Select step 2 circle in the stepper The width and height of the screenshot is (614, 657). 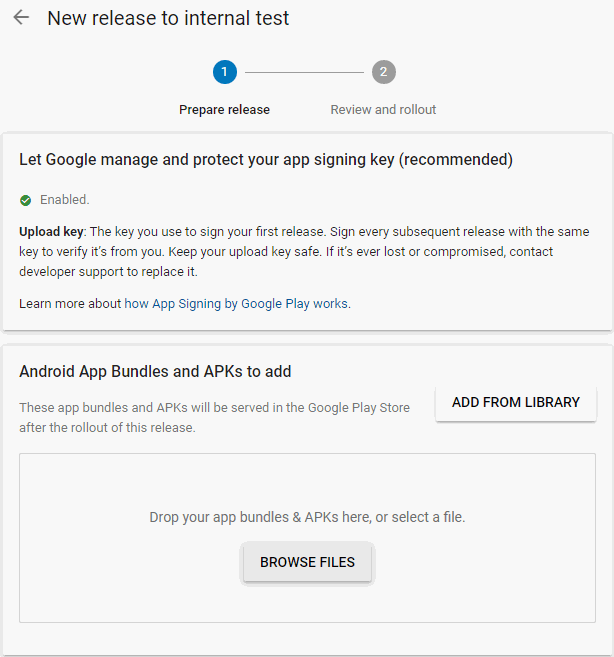click(383, 72)
